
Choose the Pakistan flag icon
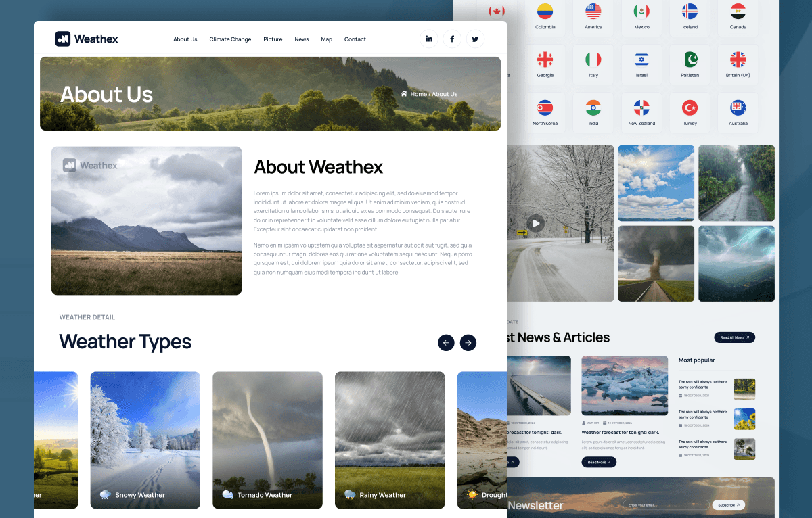(x=690, y=60)
